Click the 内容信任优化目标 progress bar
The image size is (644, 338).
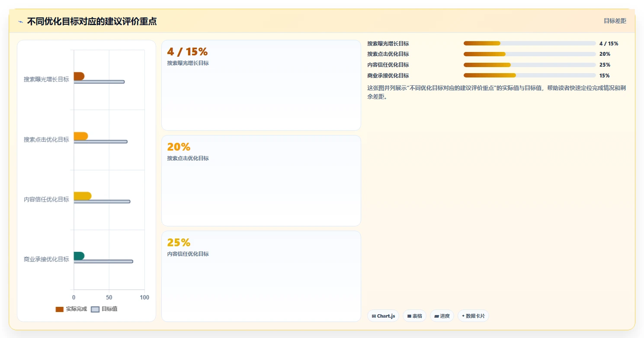[530, 65]
